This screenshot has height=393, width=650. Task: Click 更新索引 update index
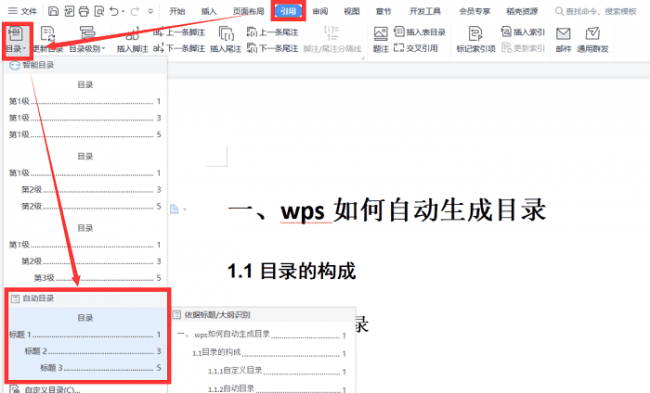(x=523, y=48)
